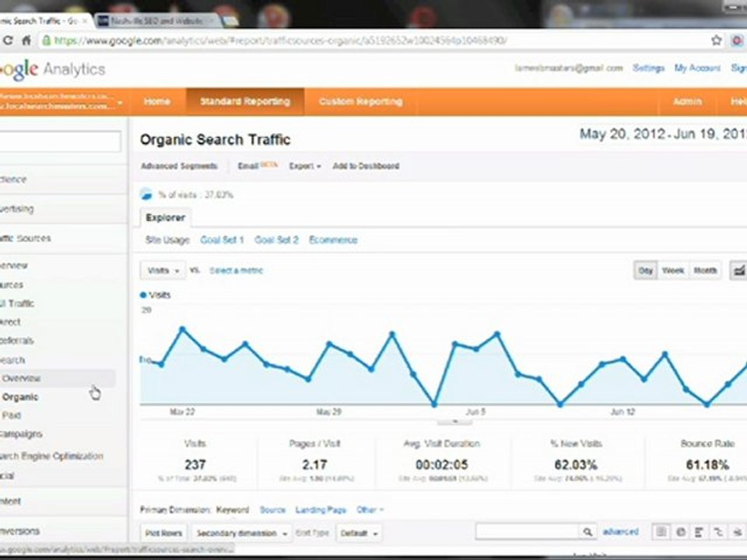Set primary dimension to Source
The width and height of the screenshot is (747, 560).
[272, 510]
